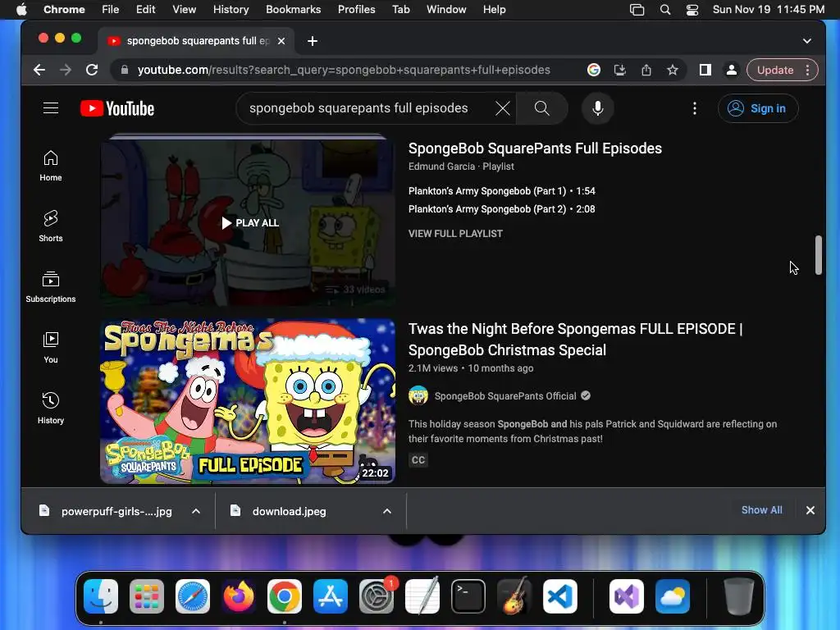Image resolution: width=840 pixels, height=630 pixels.
Task: Open the Tab menu
Action: pyautogui.click(x=400, y=9)
